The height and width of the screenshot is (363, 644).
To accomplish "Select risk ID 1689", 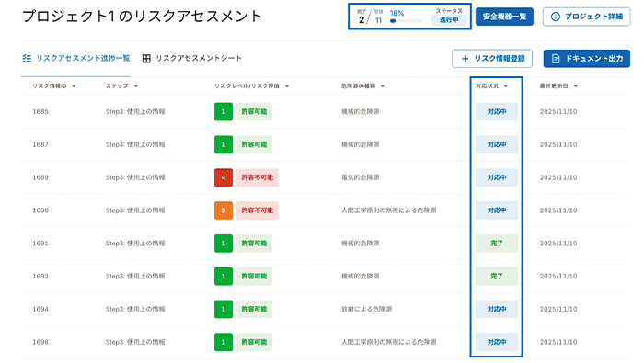I will 40,177.
